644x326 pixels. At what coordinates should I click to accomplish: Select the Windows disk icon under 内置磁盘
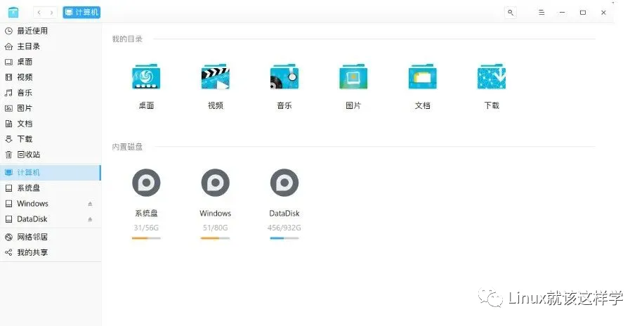point(215,183)
